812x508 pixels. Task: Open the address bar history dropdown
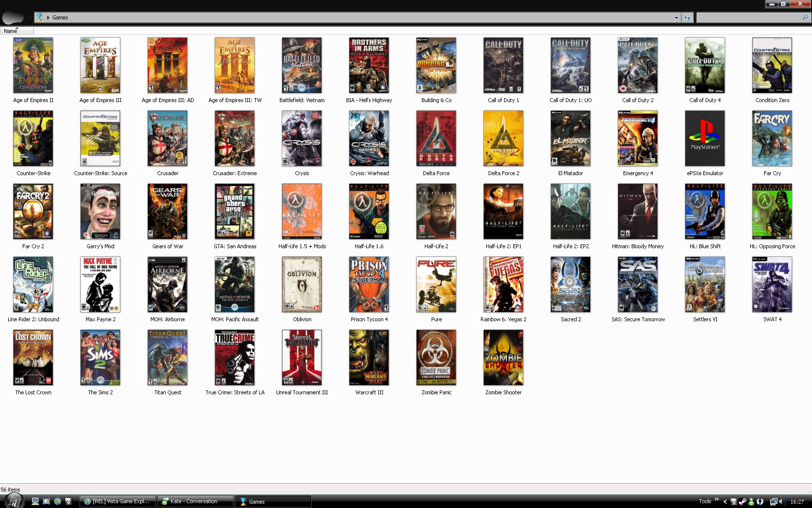point(677,17)
